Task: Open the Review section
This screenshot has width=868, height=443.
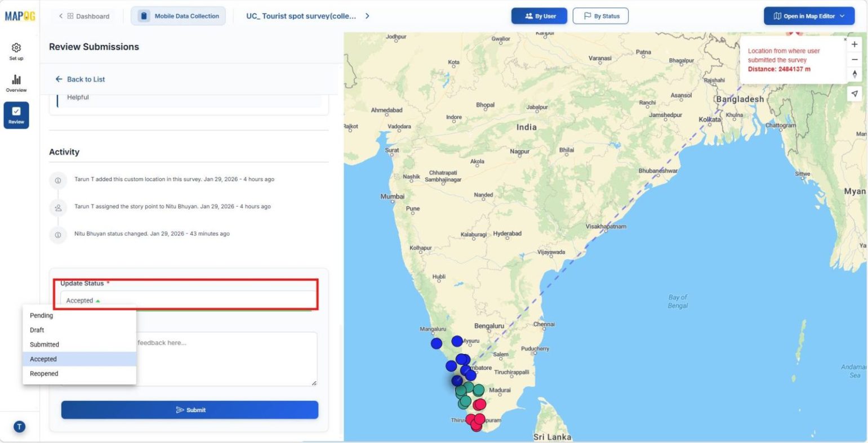Action: (16, 115)
